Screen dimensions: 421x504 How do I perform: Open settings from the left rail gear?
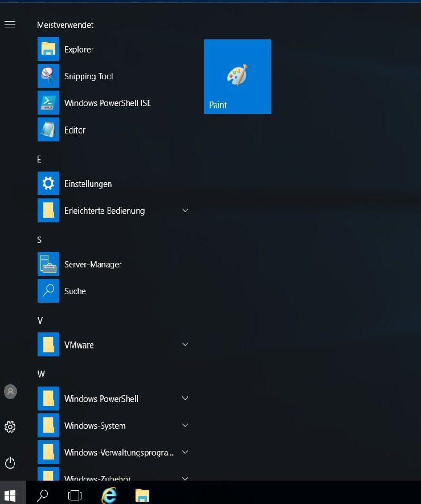(x=10, y=426)
